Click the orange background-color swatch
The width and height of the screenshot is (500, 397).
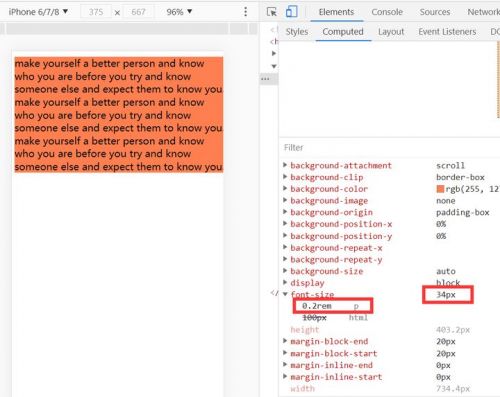440,189
